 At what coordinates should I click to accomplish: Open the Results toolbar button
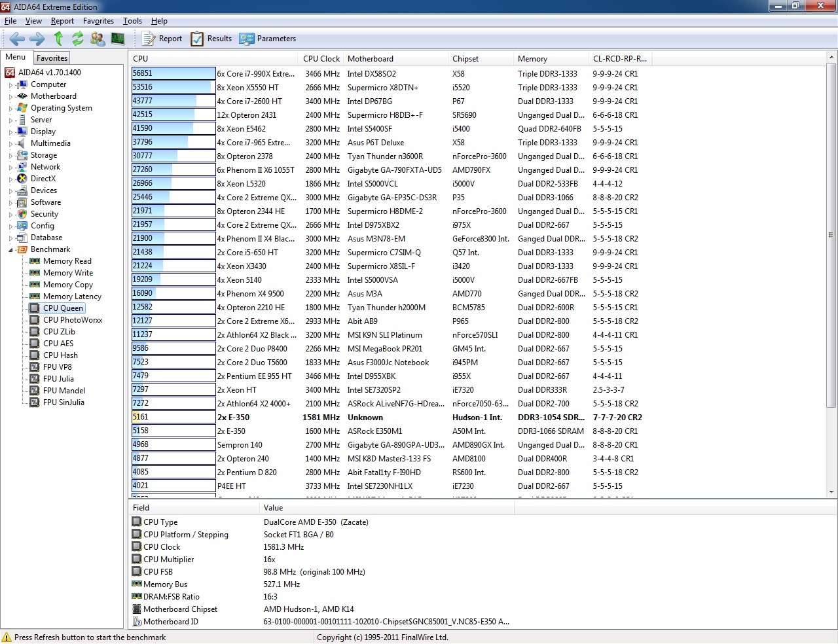coord(211,39)
